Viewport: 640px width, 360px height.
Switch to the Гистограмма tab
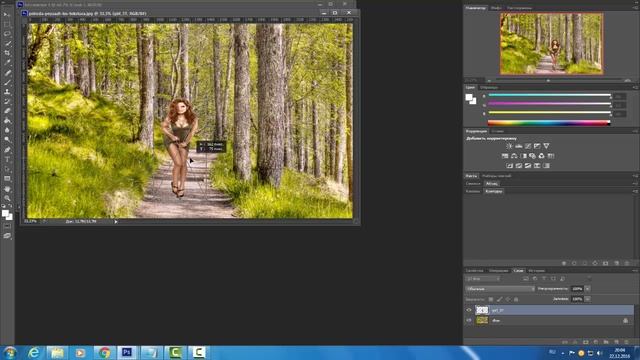click(x=519, y=8)
